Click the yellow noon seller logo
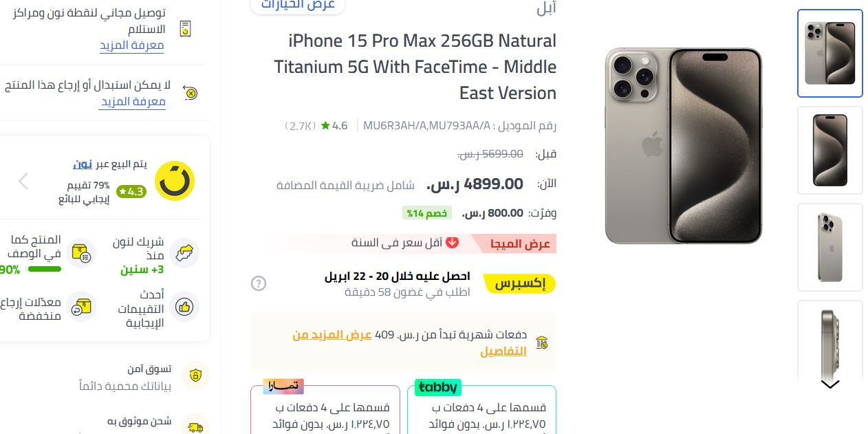Image resolution: width=868 pixels, height=434 pixels. [174, 181]
